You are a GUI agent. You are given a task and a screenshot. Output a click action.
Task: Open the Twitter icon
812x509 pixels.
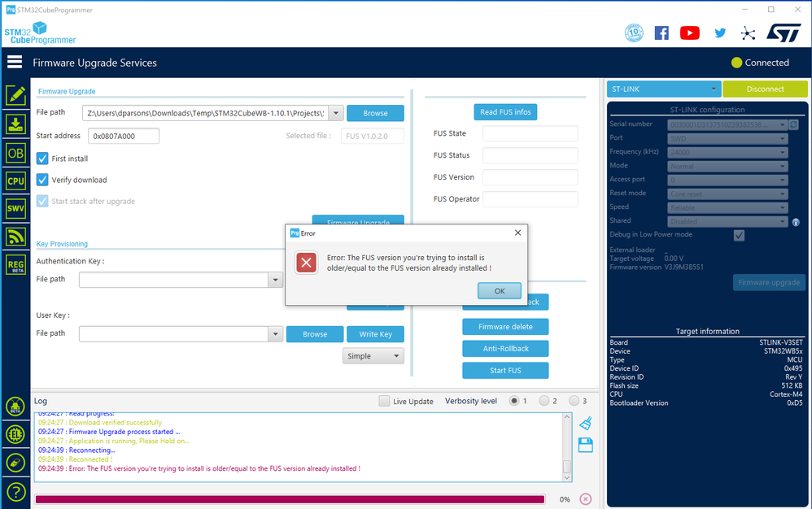click(720, 33)
